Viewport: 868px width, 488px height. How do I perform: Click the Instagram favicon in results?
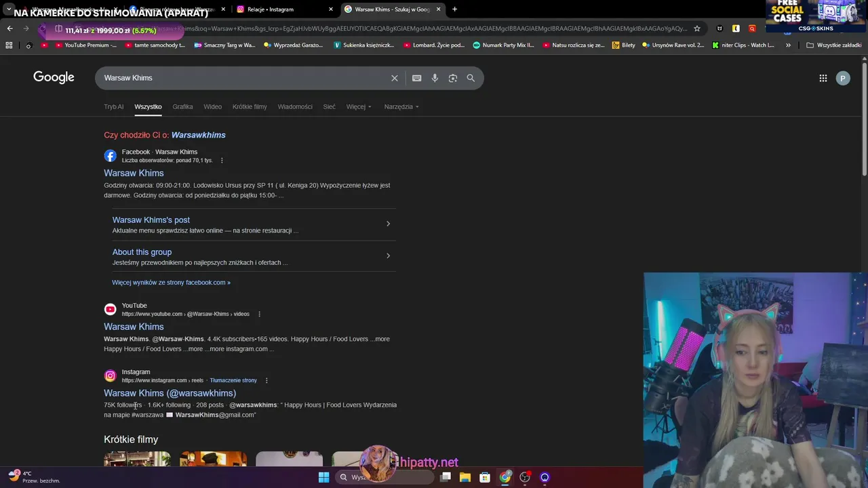110,375
